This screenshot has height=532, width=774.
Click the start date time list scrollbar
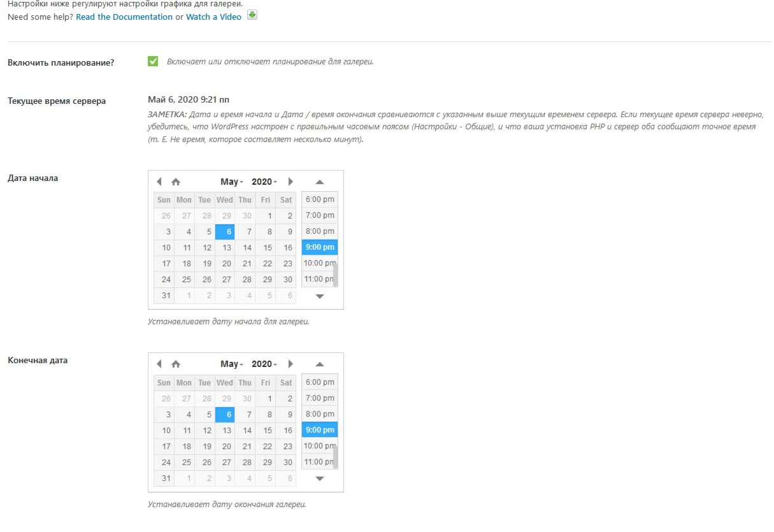point(336,274)
